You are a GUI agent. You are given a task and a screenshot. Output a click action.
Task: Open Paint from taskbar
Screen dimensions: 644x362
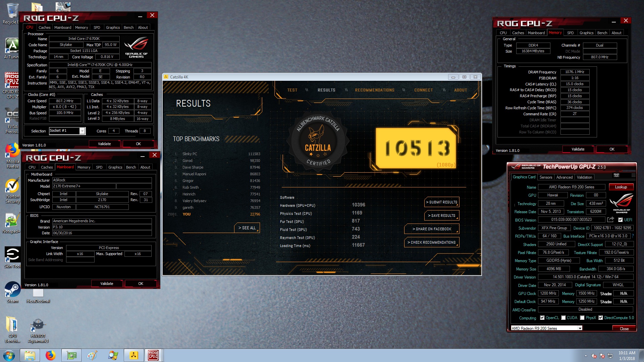point(92,355)
